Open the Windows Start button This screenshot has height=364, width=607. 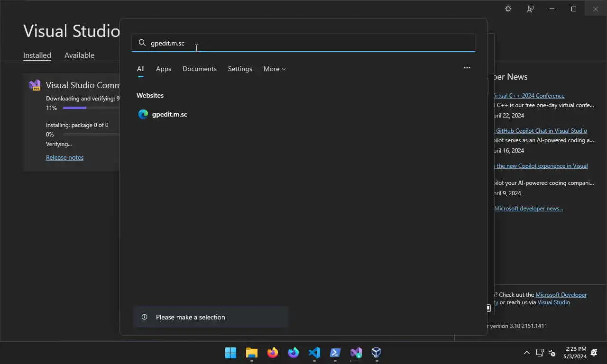230,353
